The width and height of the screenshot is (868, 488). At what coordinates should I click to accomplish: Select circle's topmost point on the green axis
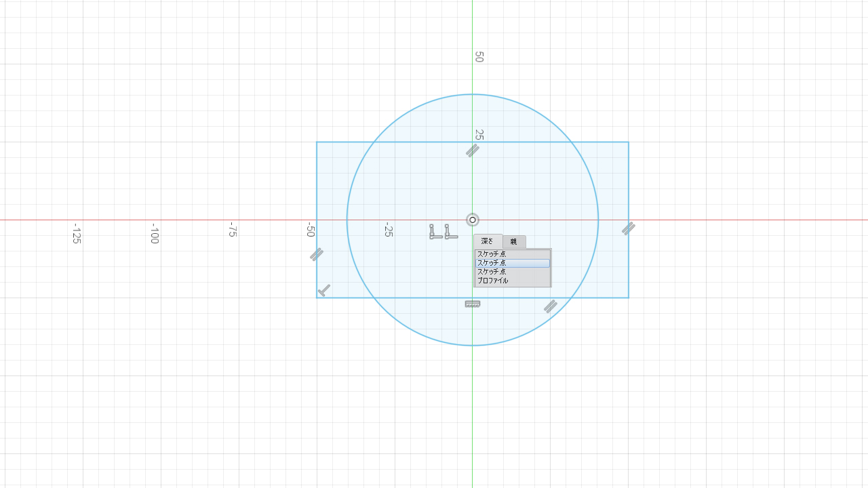(473, 94)
